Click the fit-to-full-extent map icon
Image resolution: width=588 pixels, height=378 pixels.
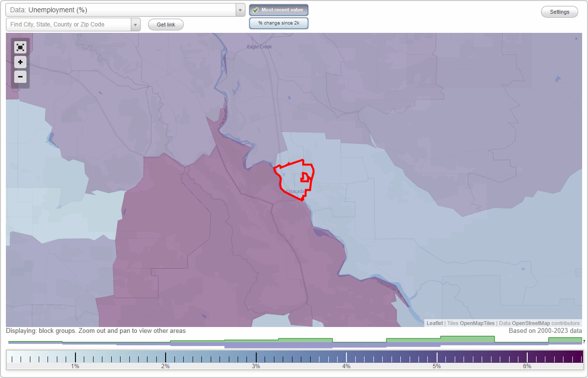tap(20, 47)
